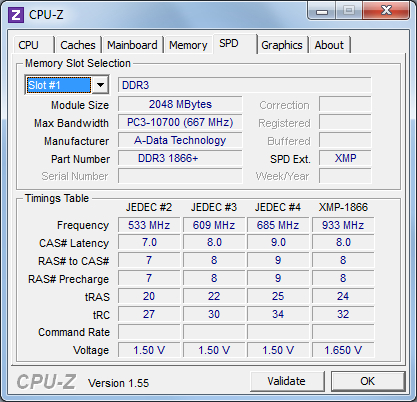Open the Mainboard tab
The width and height of the screenshot is (417, 402).
132,45
